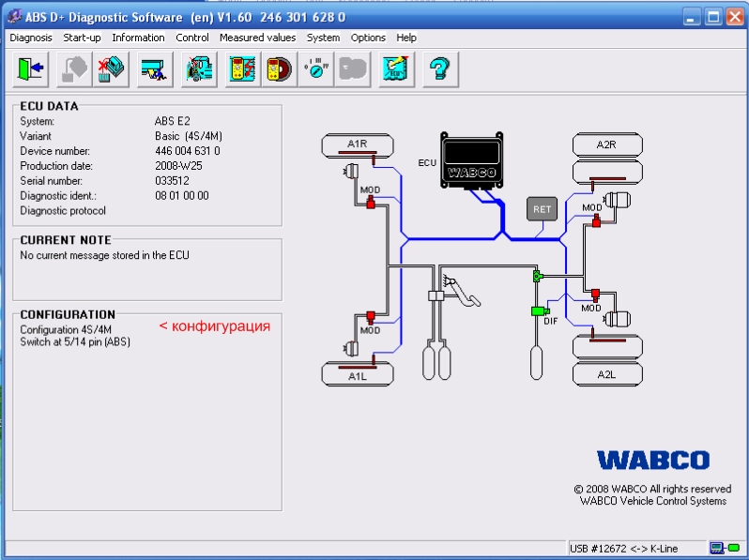
Task: Click the red modulator valve near A1L
Action: (371, 317)
